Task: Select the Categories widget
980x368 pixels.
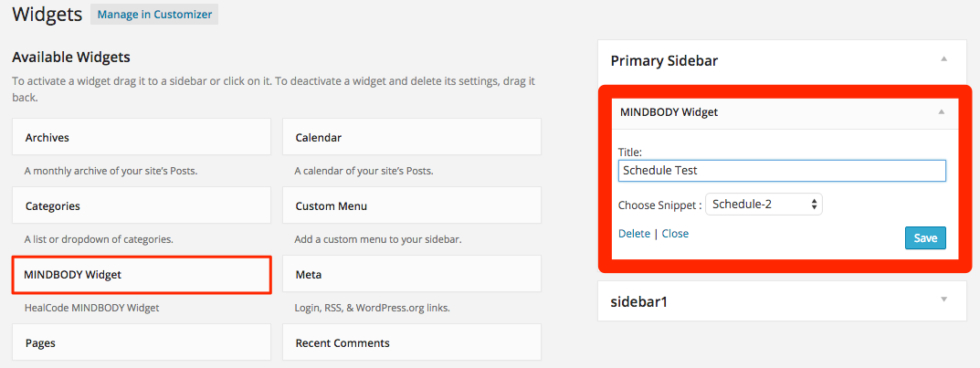Action: tap(142, 205)
